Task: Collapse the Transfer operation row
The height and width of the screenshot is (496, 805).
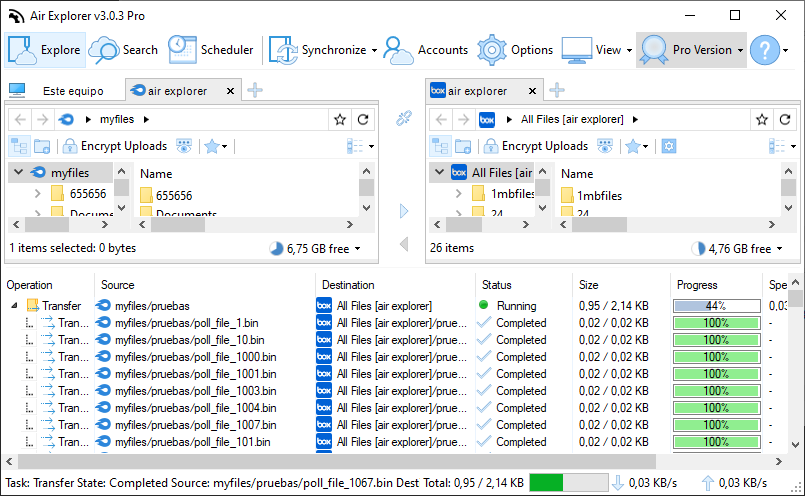Action: (14, 306)
